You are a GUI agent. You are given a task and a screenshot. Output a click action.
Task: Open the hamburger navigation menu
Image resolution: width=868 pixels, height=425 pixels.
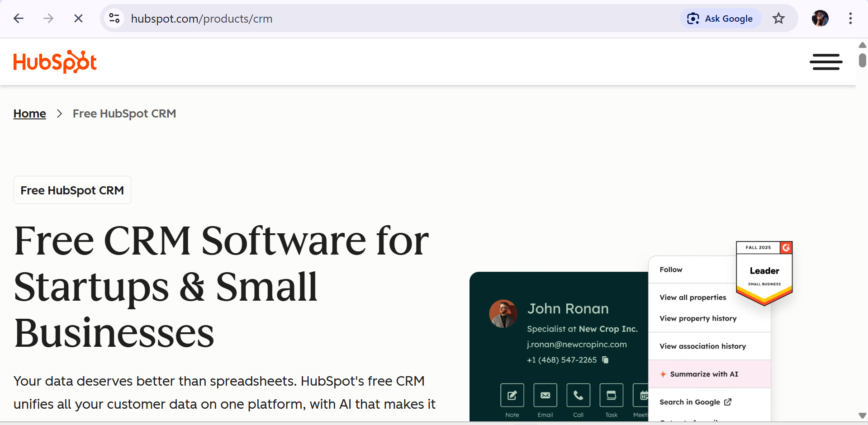tap(826, 62)
